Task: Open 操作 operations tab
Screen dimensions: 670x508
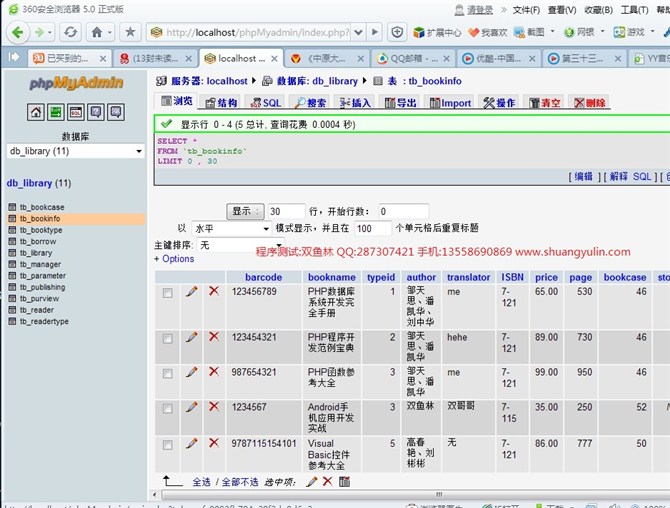Action: click(499, 103)
